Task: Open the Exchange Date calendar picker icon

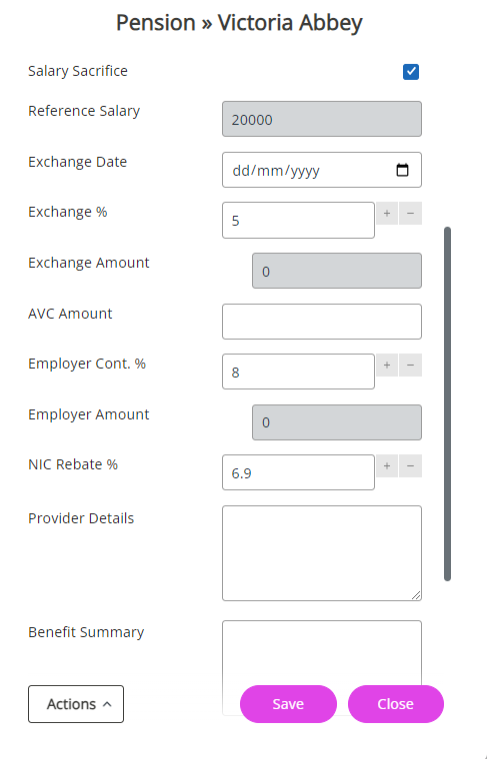Action: click(x=402, y=170)
